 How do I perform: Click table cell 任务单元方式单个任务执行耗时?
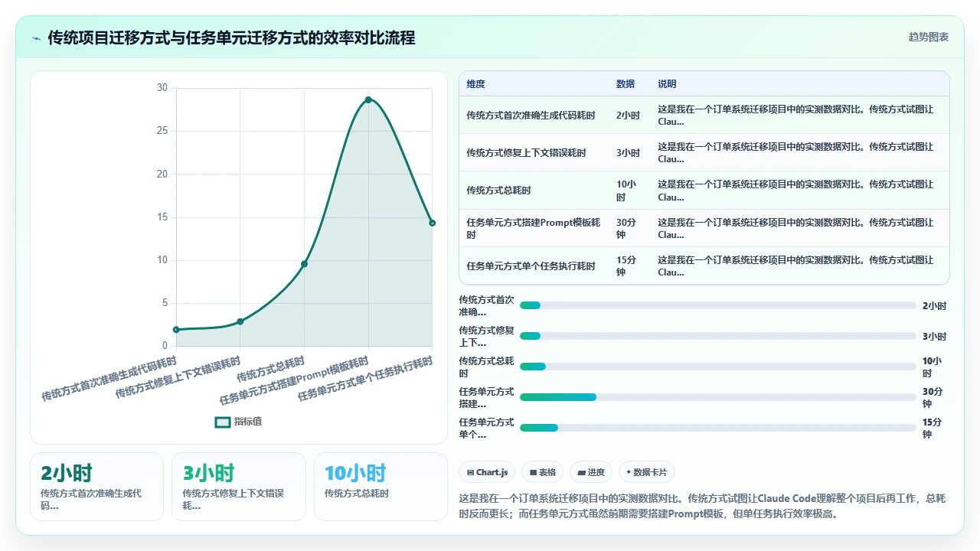click(531, 266)
